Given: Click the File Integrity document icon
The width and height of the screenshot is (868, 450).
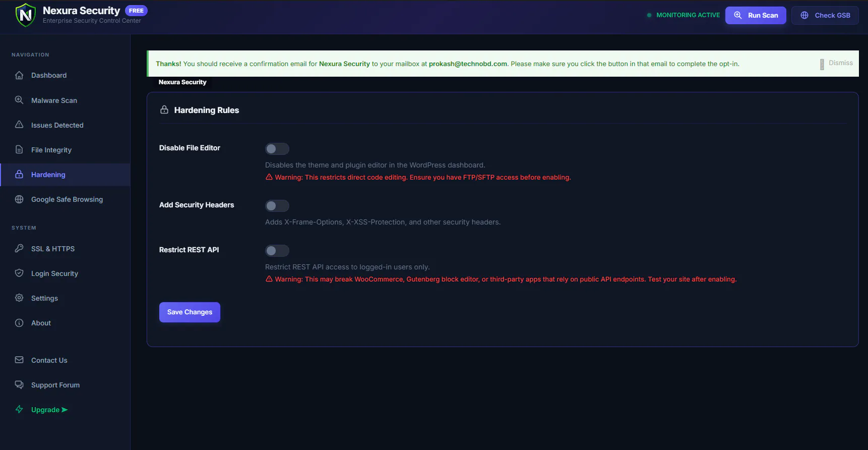Looking at the screenshot, I should pyautogui.click(x=19, y=149).
